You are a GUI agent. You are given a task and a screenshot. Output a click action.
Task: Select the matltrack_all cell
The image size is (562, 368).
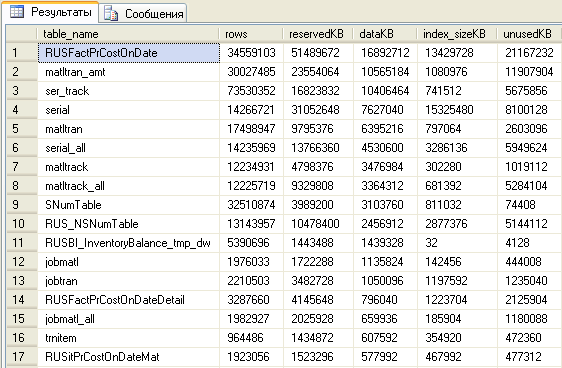tap(129, 186)
